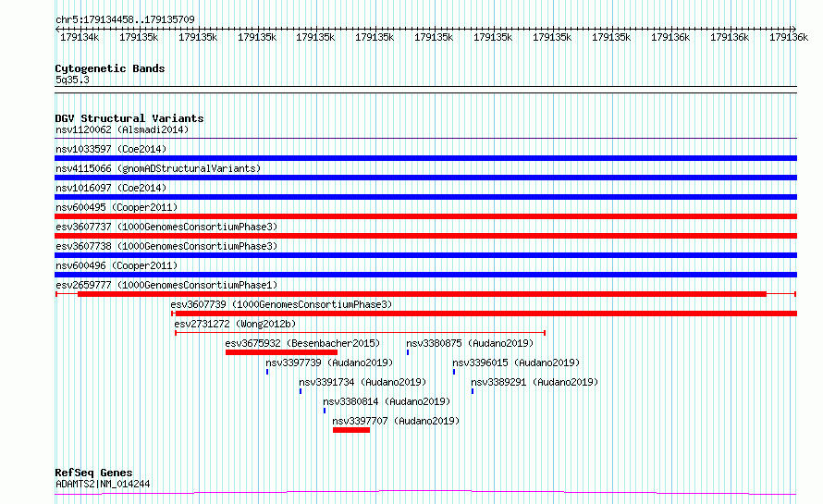Screen dimensions: 823x504
Task: Select the nsv3397707 (Audano2019) label
Action: 396,421
